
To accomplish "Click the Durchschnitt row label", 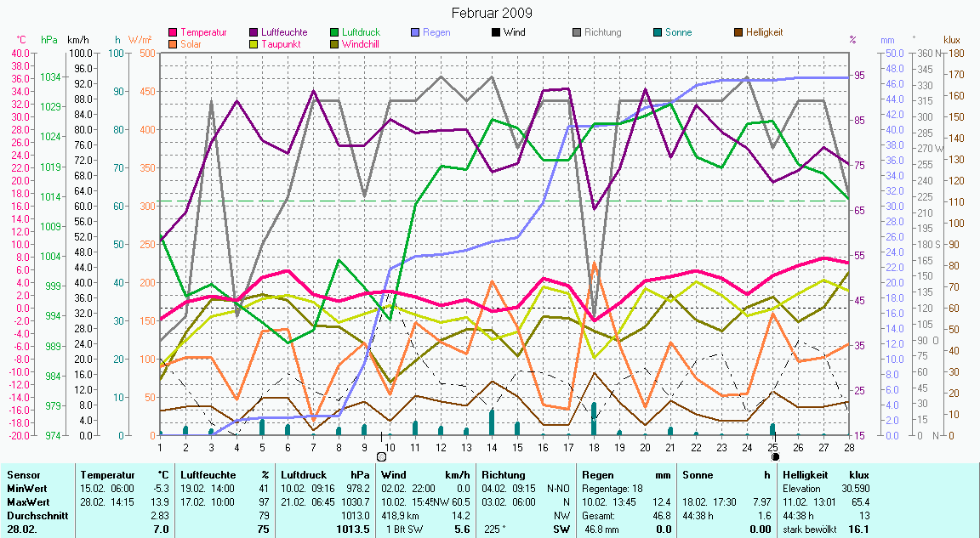I will coord(32,515).
